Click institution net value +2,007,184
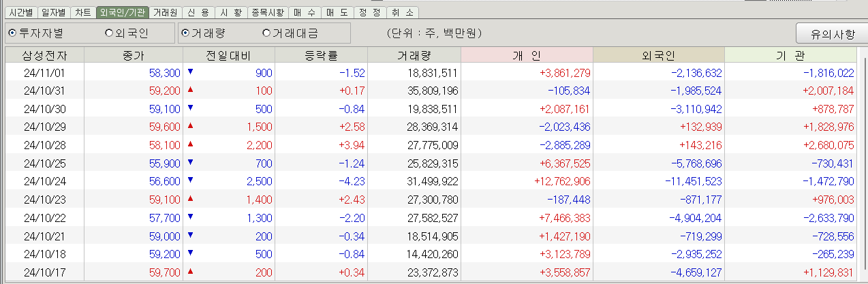Image resolution: width=868 pixels, height=284 pixels. 828,90
